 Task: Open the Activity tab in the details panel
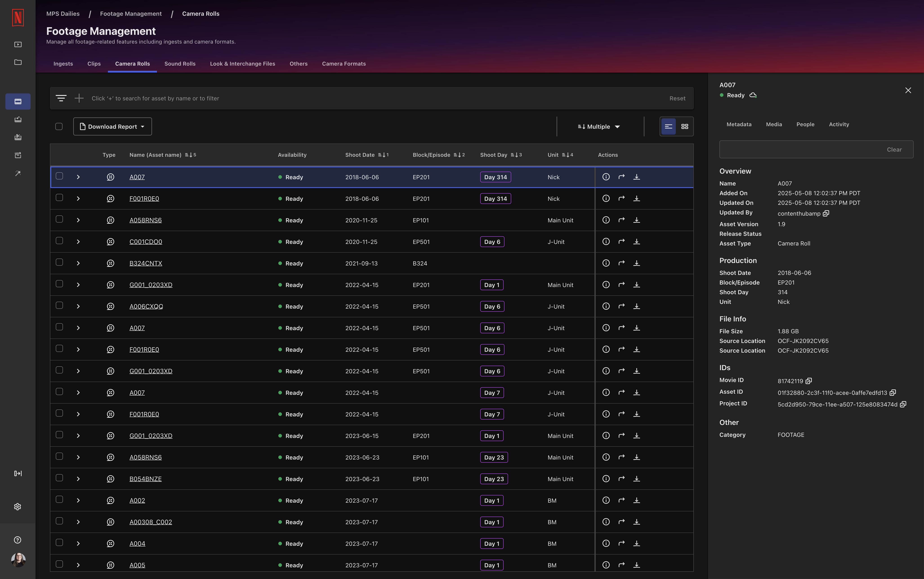point(839,124)
